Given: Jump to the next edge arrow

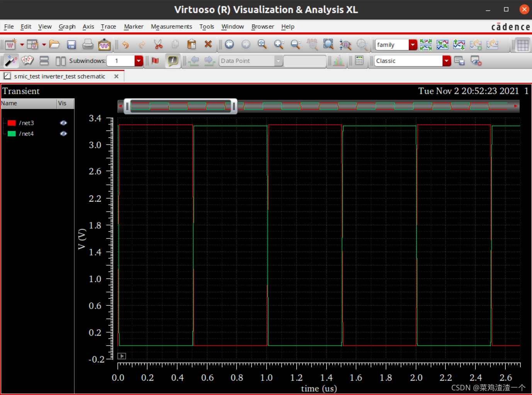Looking at the screenshot, I should point(209,61).
